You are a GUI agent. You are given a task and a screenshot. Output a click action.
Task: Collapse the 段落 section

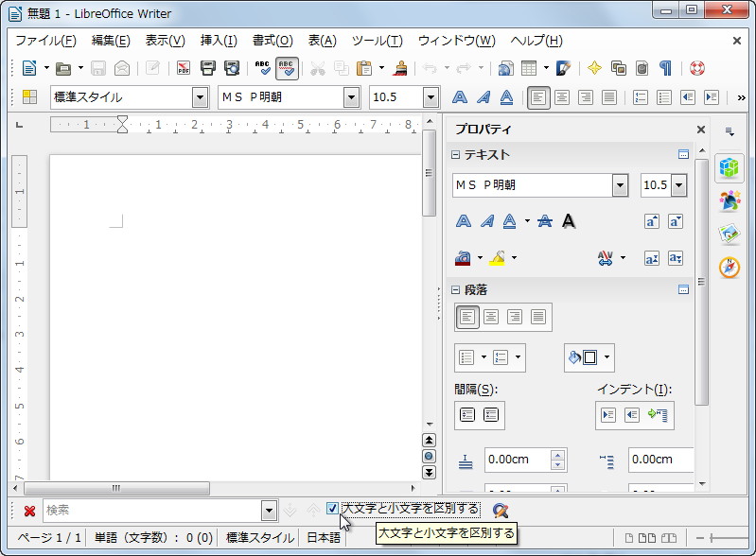pos(455,290)
